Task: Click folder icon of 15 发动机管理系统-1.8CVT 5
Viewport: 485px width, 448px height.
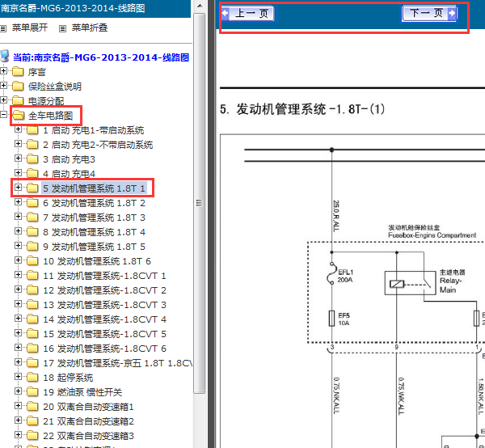Action: pos(32,333)
